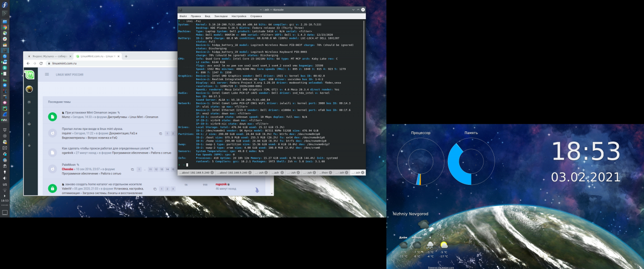This screenshot has width=644, height=269.
Task: Go back in the browser
Action: point(28,63)
